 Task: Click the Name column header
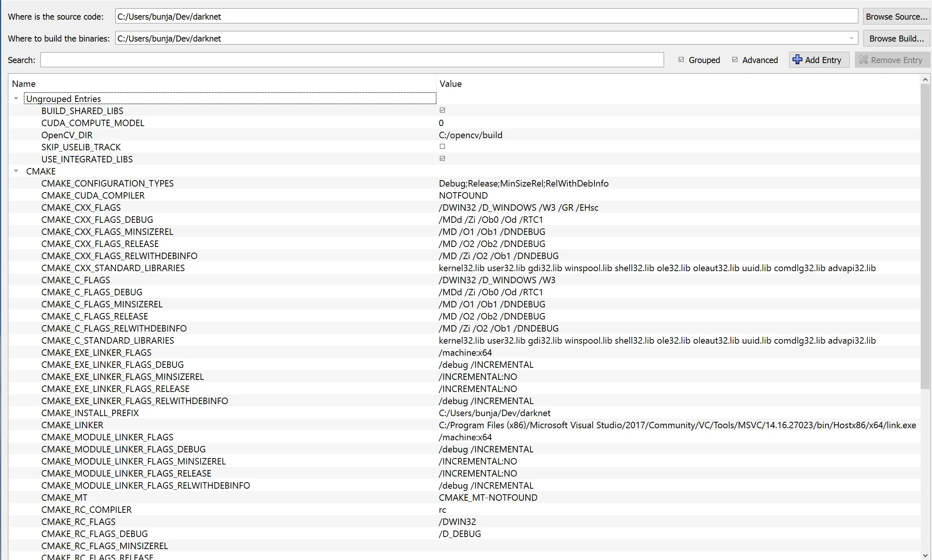click(23, 83)
